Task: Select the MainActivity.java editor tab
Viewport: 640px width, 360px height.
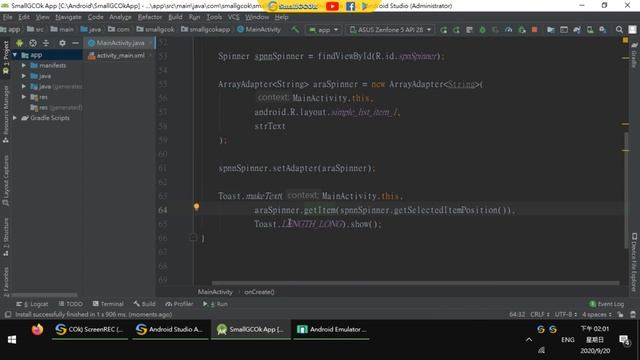Action: pyautogui.click(x=120, y=42)
